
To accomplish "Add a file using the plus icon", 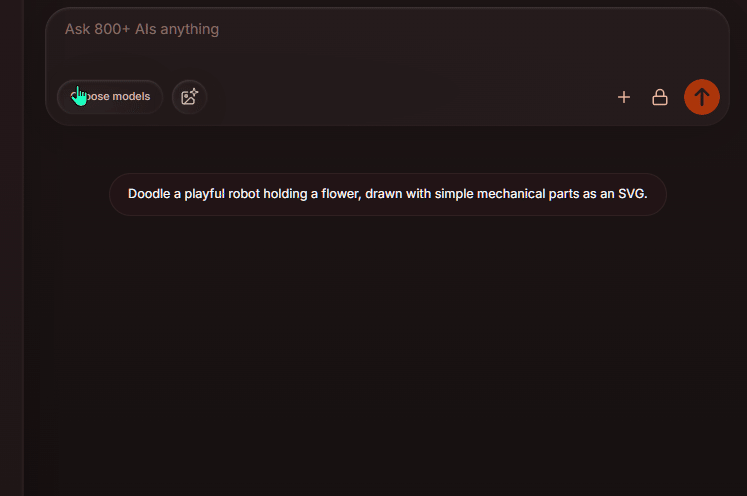I will [624, 97].
